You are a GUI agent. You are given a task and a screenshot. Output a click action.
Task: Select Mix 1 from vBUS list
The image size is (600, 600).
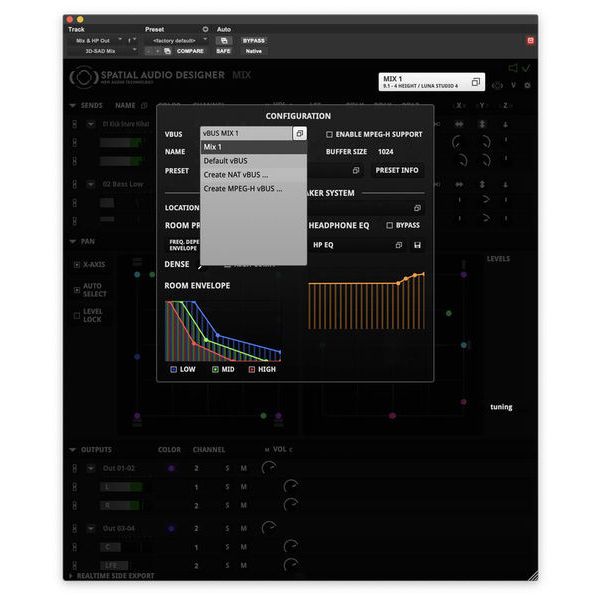[x=253, y=147]
